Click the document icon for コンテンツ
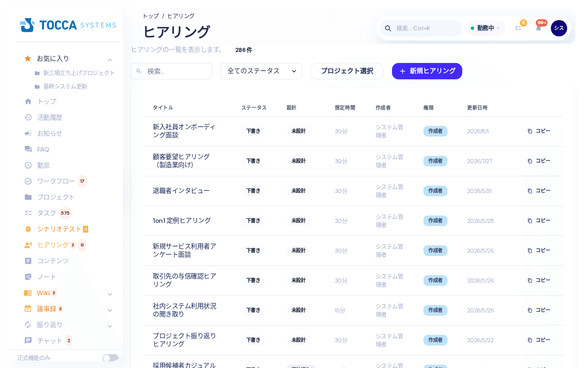This screenshot has height=368, width=588. pos(28,261)
